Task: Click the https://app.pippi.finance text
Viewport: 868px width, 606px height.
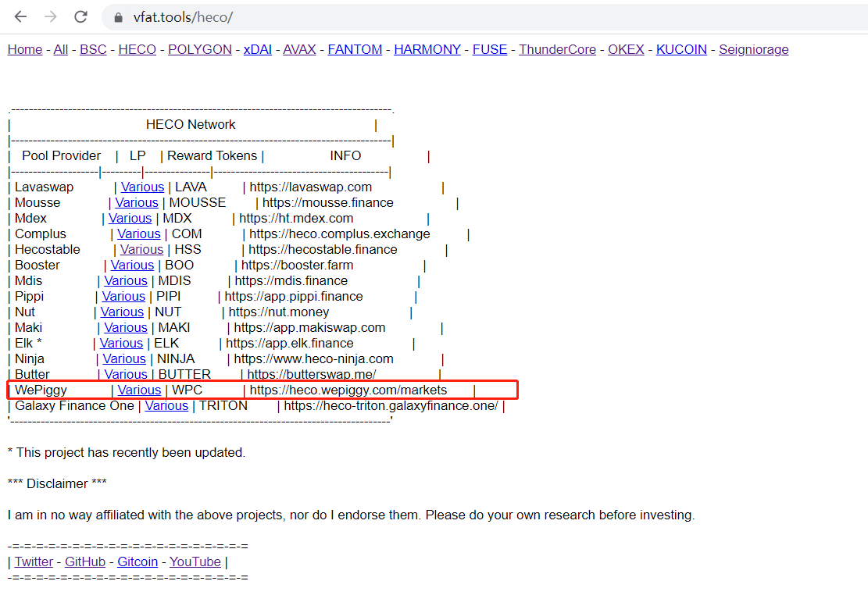Action: click(294, 296)
